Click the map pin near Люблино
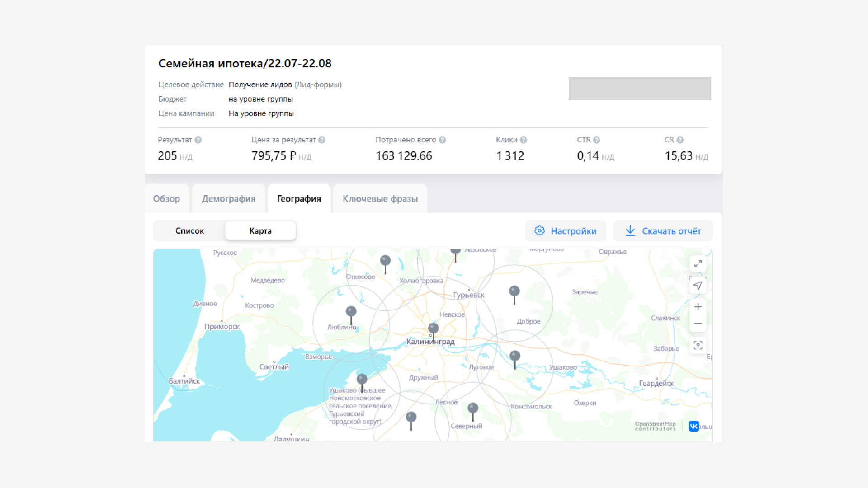The width and height of the screenshot is (868, 488). (351, 312)
